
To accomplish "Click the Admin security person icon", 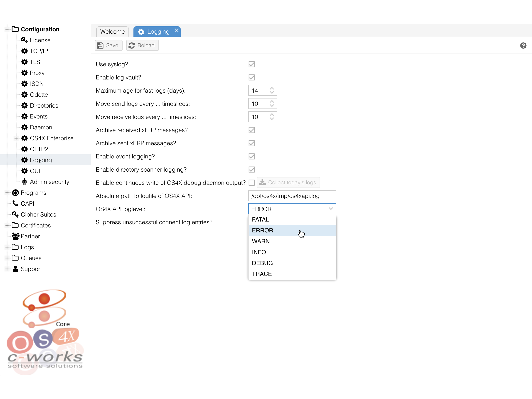I will [x=24, y=182].
